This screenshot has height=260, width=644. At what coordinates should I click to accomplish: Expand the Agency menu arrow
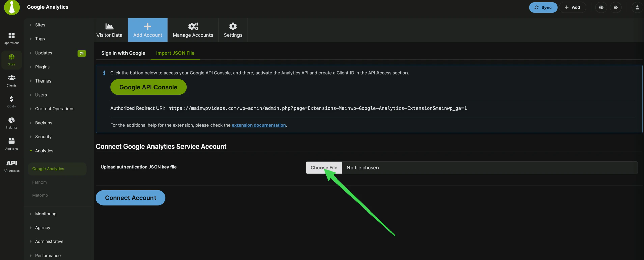click(x=31, y=228)
